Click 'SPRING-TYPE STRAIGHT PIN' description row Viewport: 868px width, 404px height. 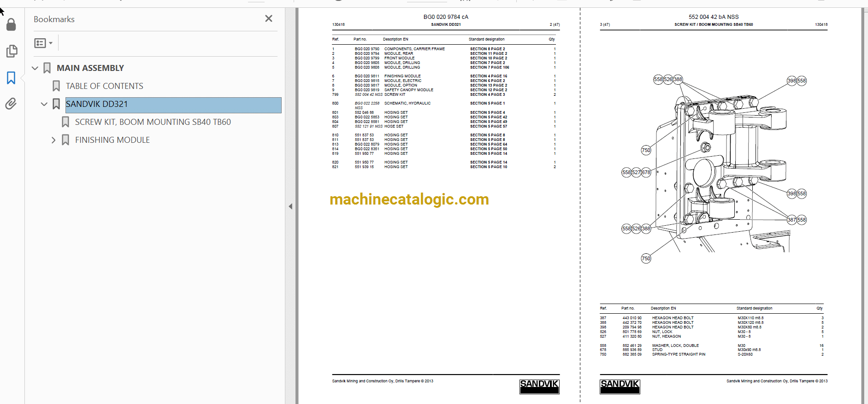tap(679, 354)
